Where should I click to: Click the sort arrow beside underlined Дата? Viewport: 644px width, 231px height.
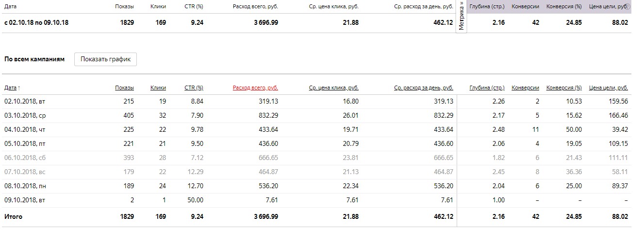[19, 88]
